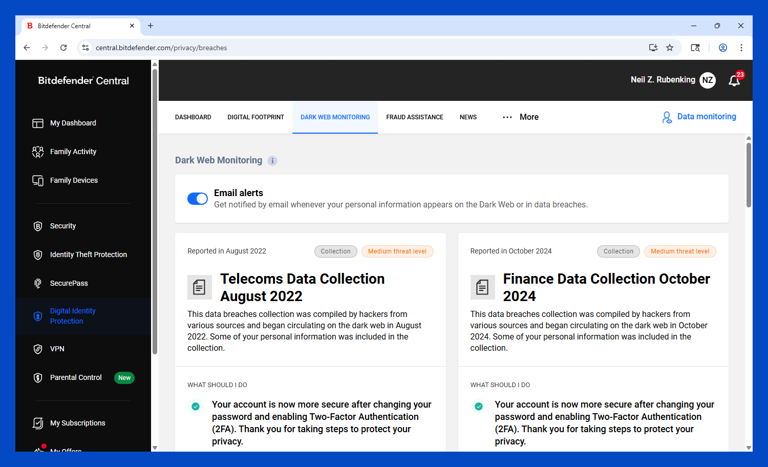Open Identity Theft Protection icon
The height and width of the screenshot is (467, 768).
(x=38, y=255)
